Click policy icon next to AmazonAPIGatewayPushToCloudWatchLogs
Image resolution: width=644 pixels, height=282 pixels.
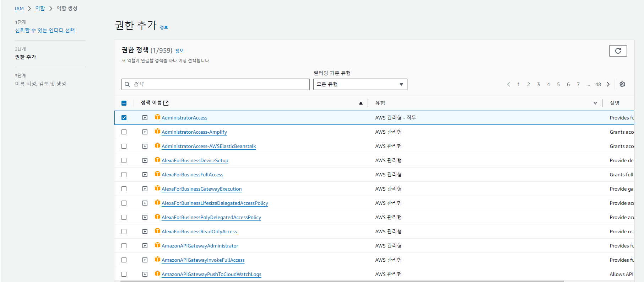157,273
